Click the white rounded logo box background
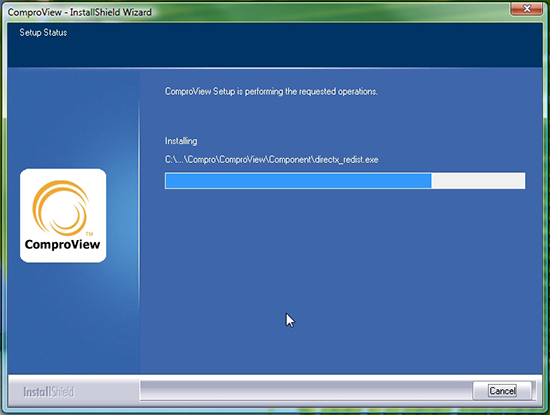 pyautogui.click(x=63, y=216)
